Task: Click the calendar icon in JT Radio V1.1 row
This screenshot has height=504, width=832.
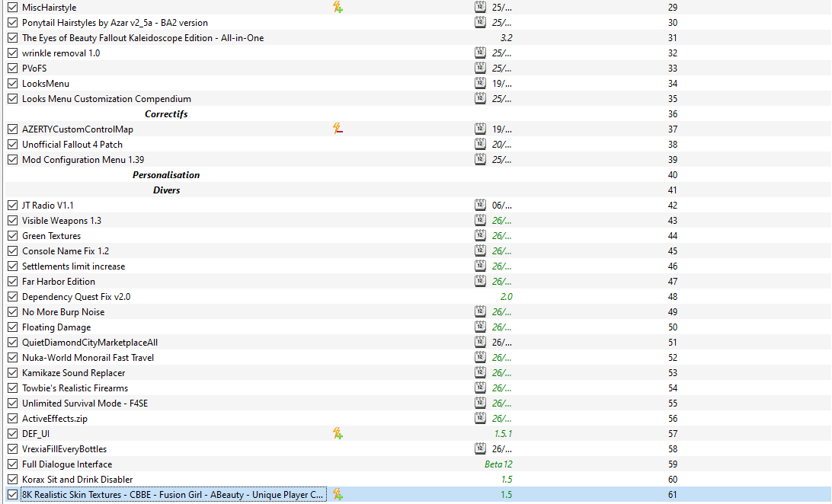Action: point(480,206)
